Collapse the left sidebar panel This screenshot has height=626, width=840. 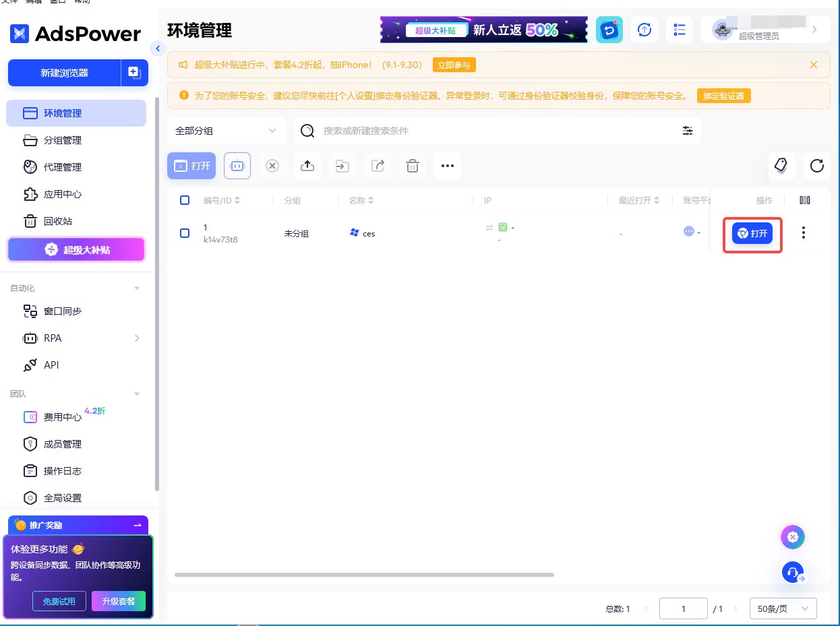[x=158, y=49]
